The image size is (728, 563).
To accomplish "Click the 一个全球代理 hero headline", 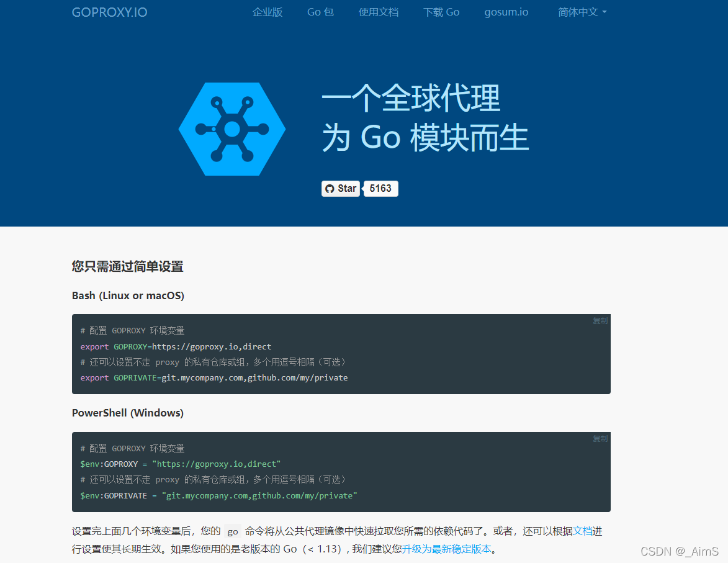I will point(411,99).
